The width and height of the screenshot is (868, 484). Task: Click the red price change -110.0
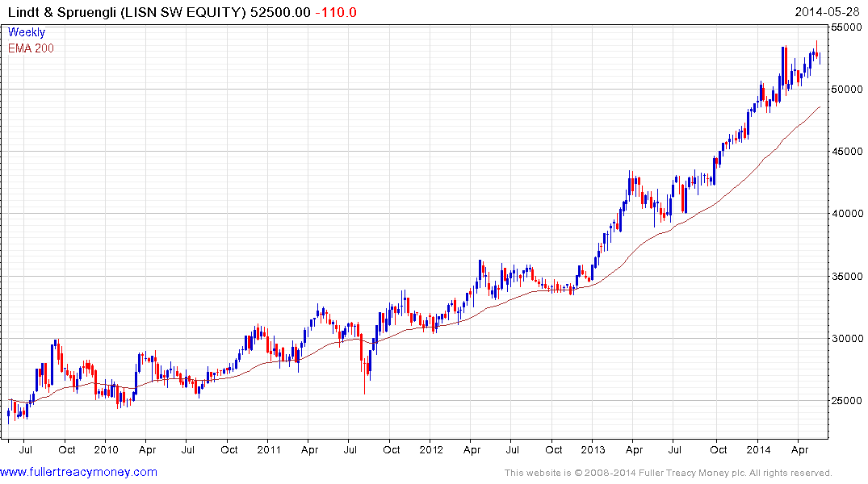click(x=336, y=12)
